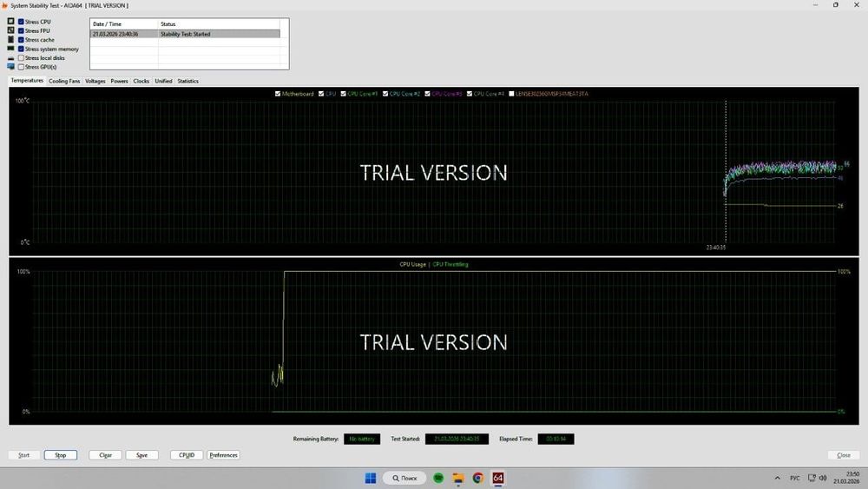Open the Unified tab
The image size is (868, 489).
[x=163, y=81]
